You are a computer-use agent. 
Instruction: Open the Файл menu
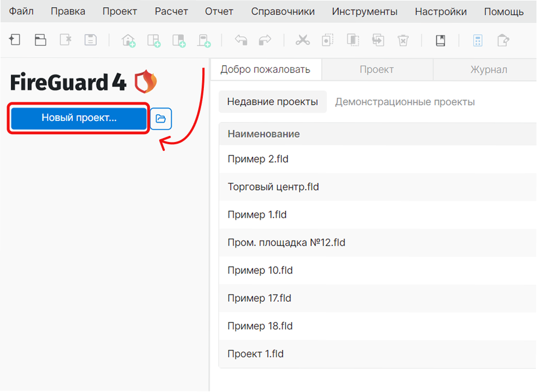point(21,11)
